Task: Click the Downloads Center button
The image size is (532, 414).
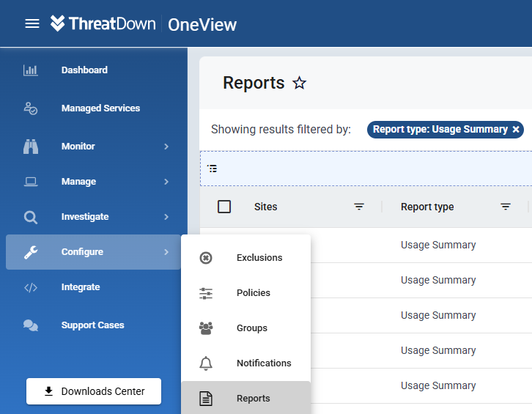Action: point(94,391)
